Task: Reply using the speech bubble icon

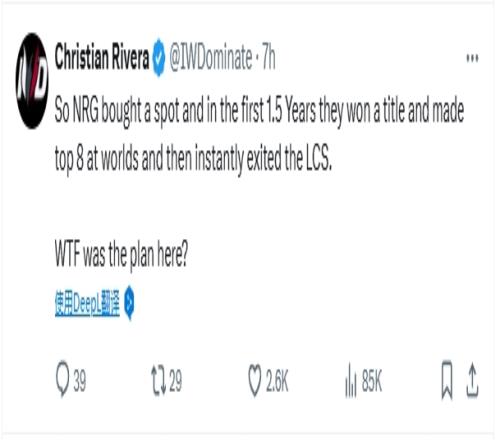Action: 62,379
